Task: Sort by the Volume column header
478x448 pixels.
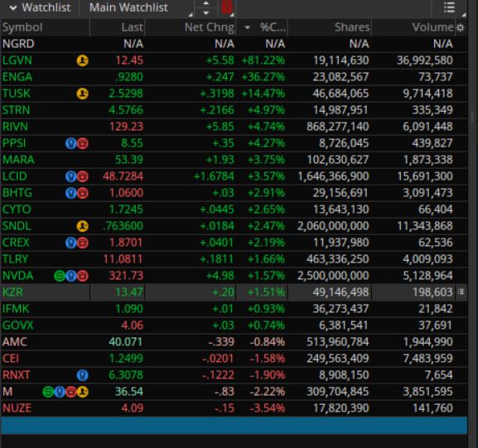Action: [432, 27]
